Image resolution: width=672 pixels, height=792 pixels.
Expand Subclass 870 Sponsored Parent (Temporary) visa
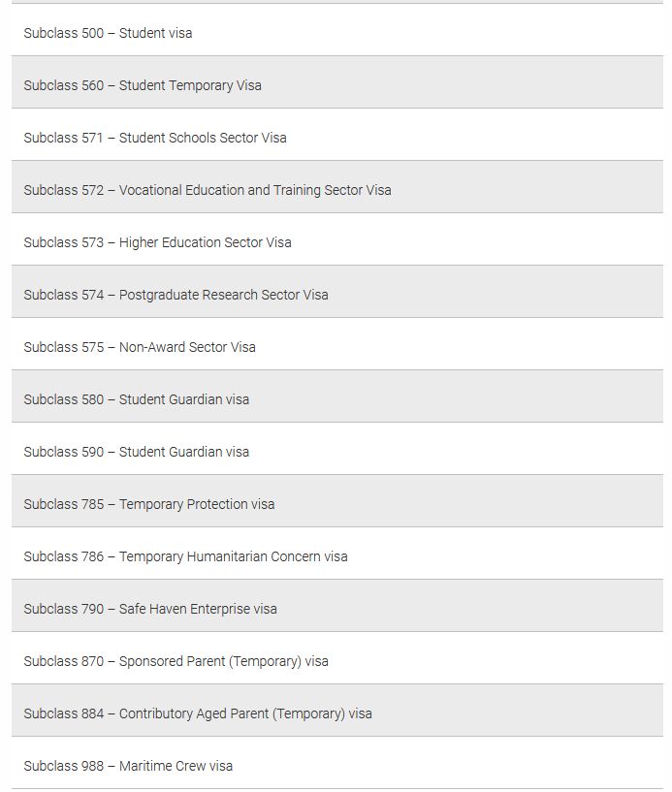337,658
